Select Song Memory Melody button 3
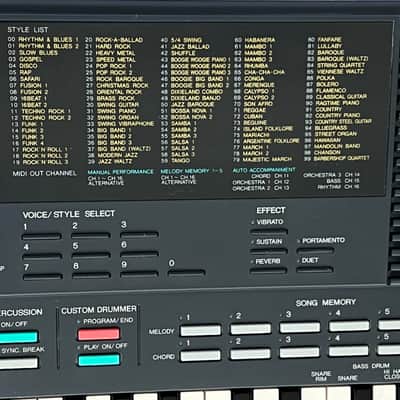400x400 pixels. point(300,327)
